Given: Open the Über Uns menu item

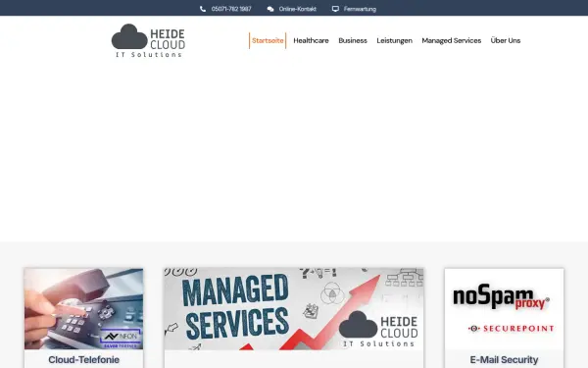Looking at the screenshot, I should coord(505,40).
